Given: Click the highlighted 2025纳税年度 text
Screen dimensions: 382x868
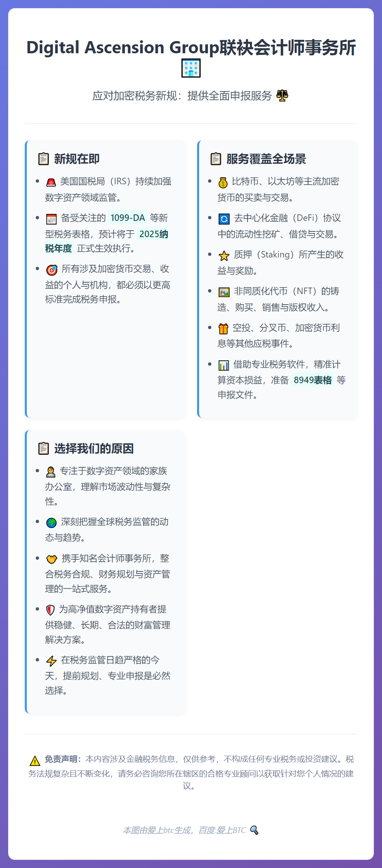Looking at the screenshot, I should tap(106, 241).
